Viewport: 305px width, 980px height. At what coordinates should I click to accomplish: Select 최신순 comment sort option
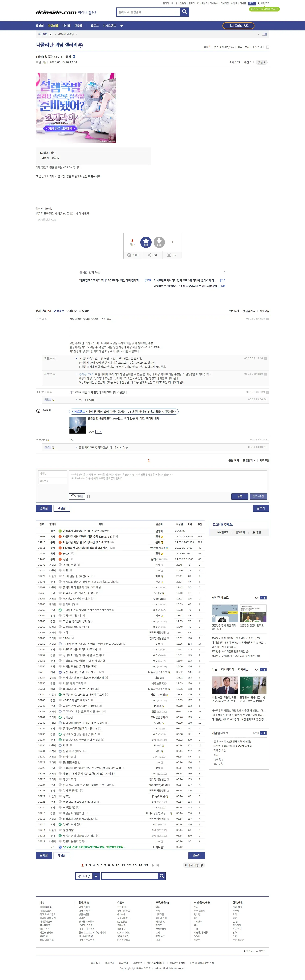[x=71, y=311]
